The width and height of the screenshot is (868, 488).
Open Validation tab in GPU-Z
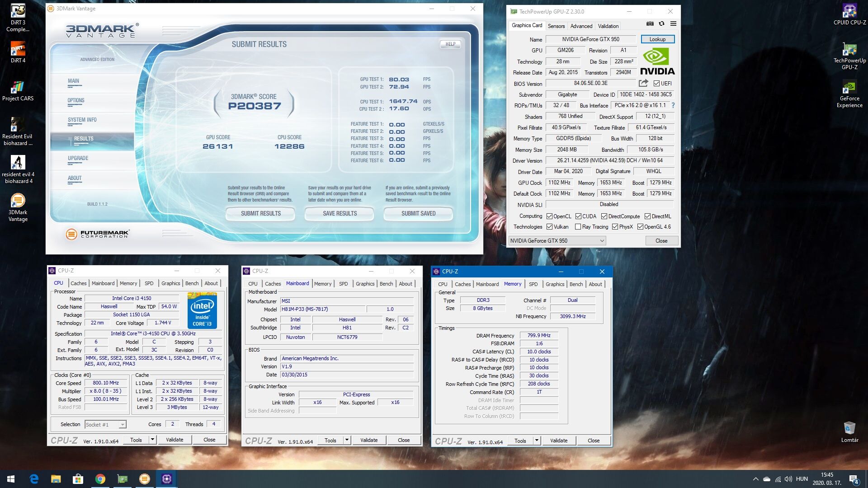pyautogui.click(x=608, y=26)
